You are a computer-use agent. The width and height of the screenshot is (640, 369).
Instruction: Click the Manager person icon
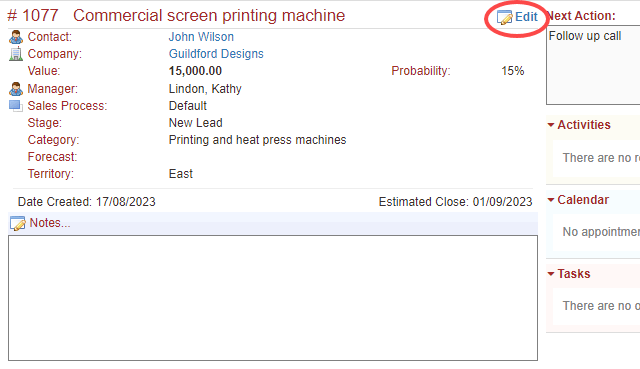[16, 89]
